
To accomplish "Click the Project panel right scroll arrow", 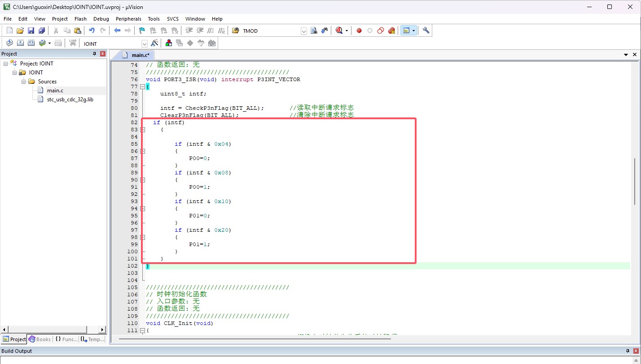I will (102, 329).
